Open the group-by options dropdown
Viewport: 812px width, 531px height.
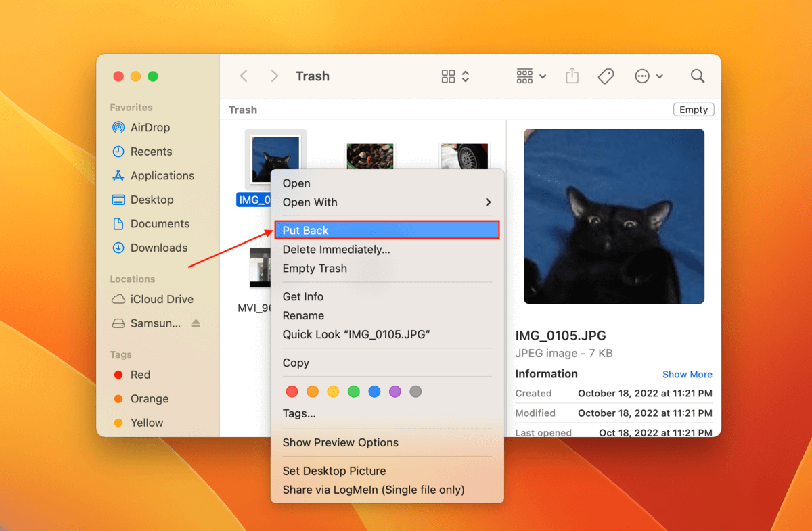(531, 76)
